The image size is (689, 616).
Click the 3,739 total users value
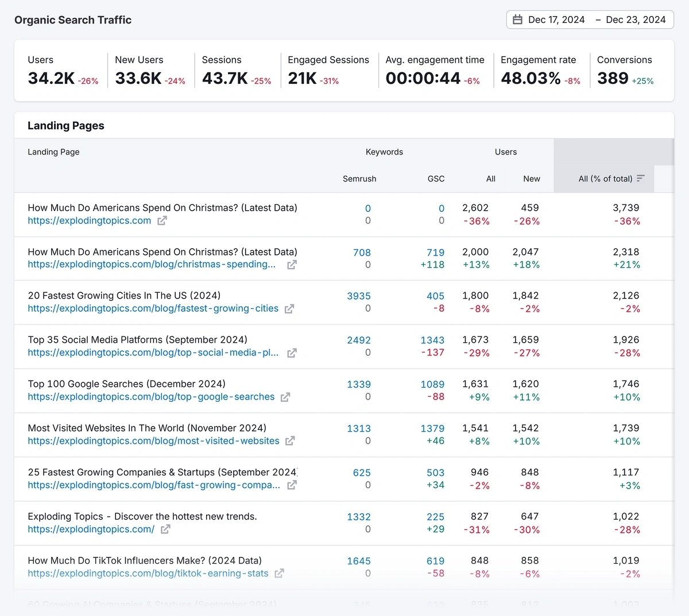click(626, 208)
